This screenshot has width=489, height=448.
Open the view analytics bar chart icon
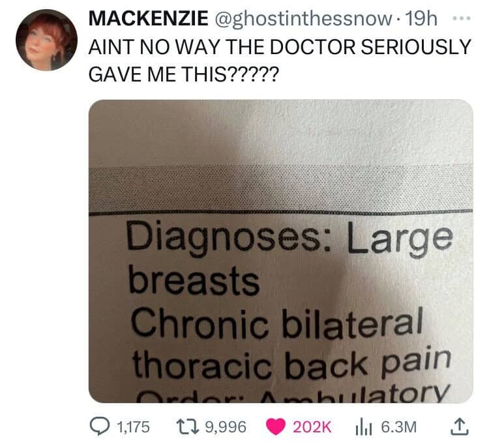[x=363, y=427]
